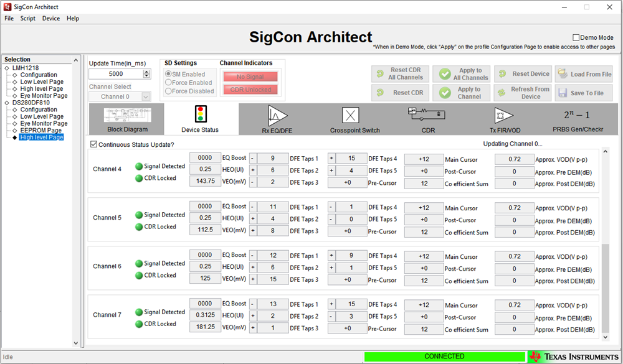The width and height of the screenshot is (623, 364).
Task: Click Channel 7 Signal Detected green LED
Action: [x=139, y=312]
